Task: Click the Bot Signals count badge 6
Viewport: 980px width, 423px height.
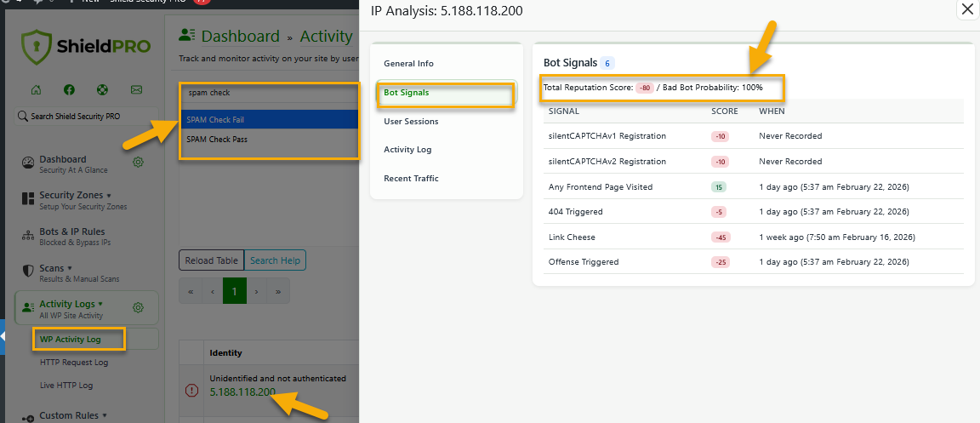Action: pos(607,63)
